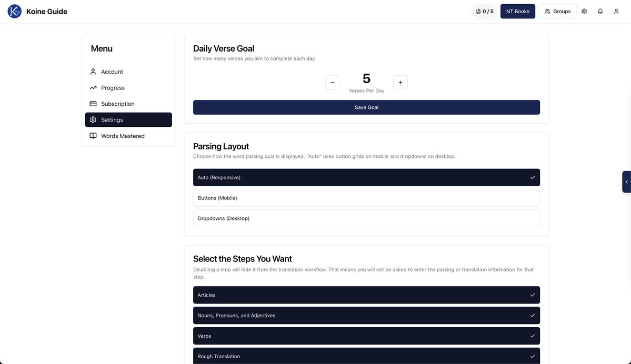Image resolution: width=631 pixels, height=364 pixels.
Task: Select Dropdowns (Desktop) parsing layout
Action: 366,218
